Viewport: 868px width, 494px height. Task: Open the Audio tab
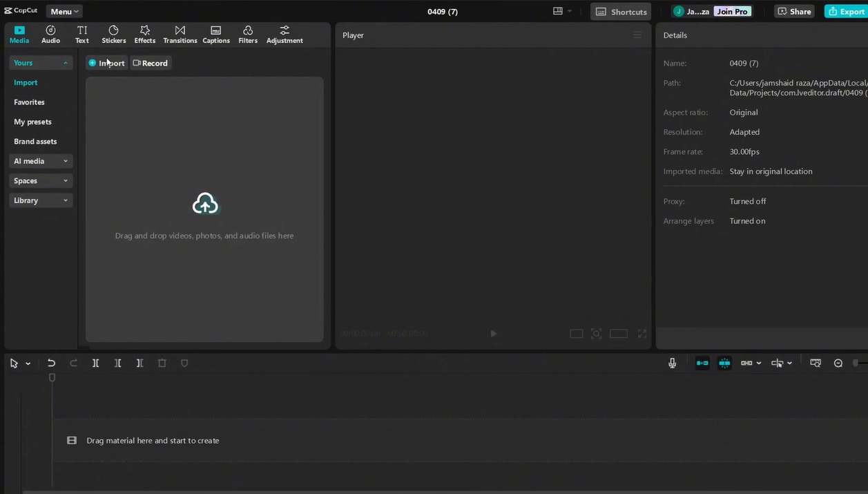coord(50,35)
